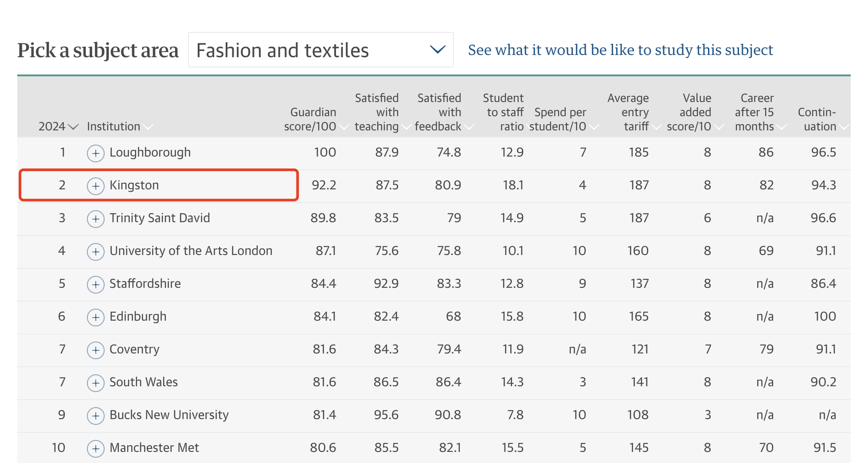
Task: Expand the Coventry row plus icon
Action: 95,350
